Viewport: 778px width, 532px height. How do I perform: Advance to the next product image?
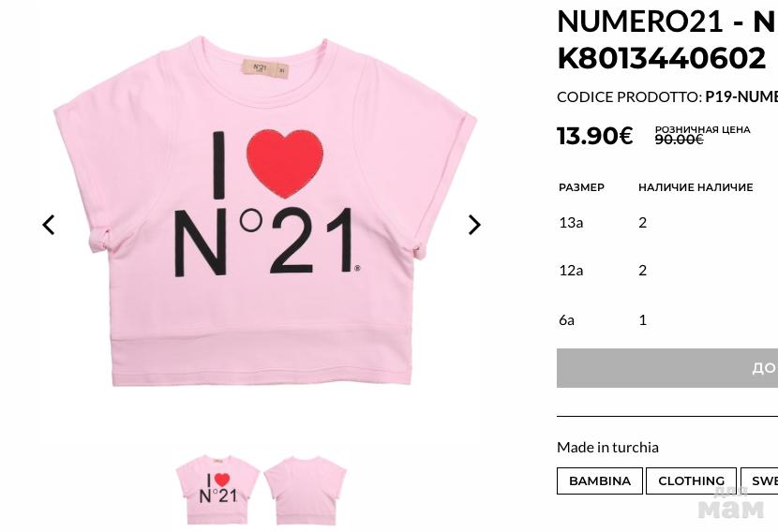point(474,225)
